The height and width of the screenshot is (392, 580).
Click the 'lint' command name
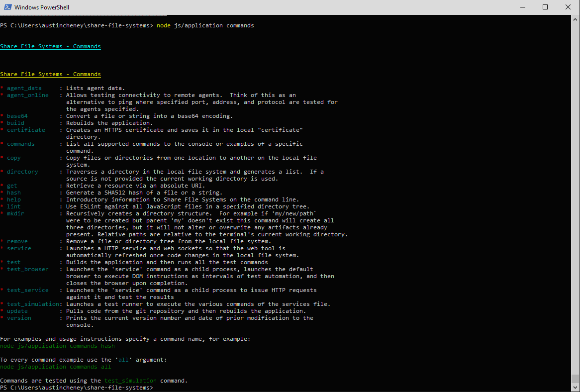[x=14, y=206]
